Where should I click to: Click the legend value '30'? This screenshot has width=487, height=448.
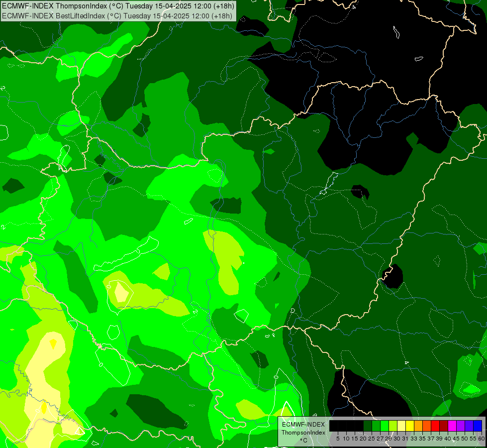coord(397,439)
